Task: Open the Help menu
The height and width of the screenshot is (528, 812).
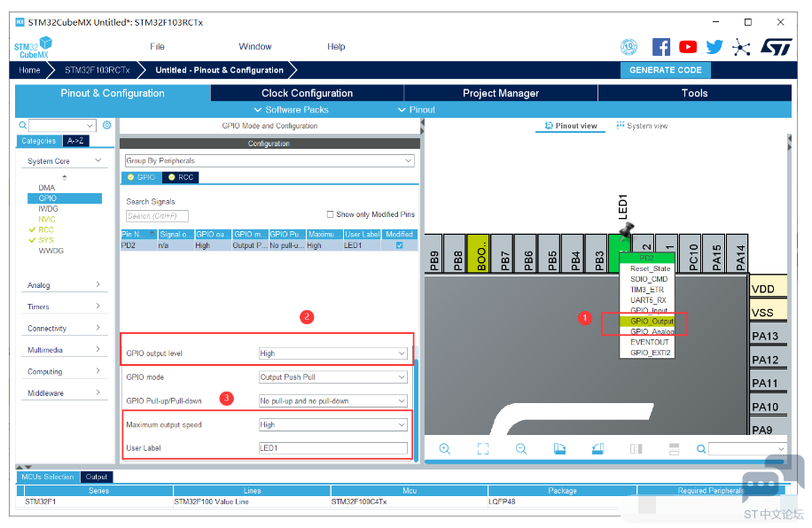Action: [x=336, y=47]
